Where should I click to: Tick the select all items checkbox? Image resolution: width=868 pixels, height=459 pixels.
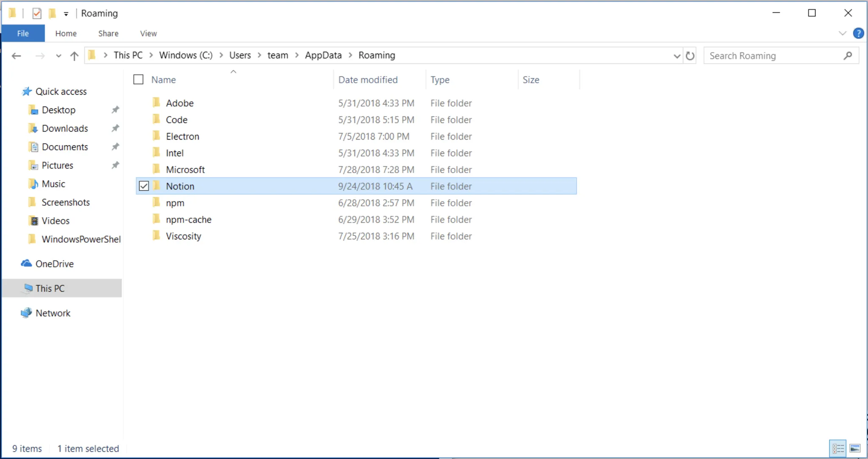(138, 79)
